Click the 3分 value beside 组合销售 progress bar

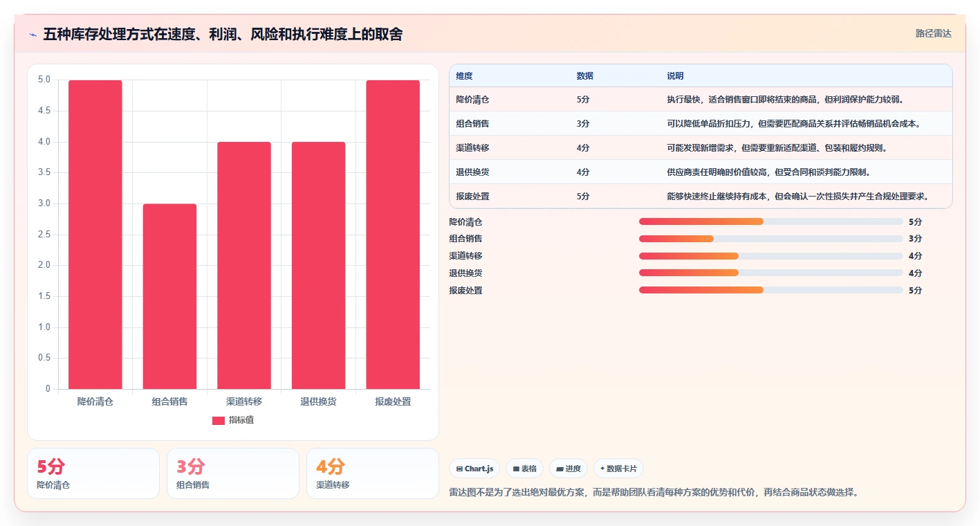(x=915, y=239)
